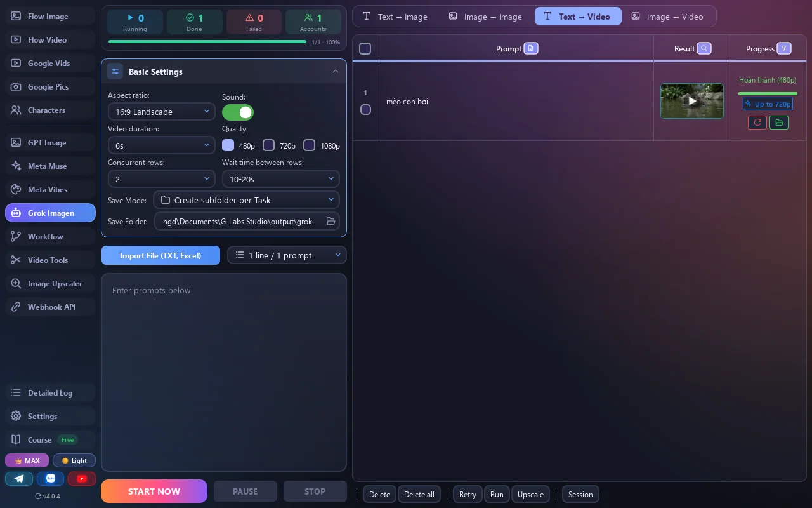Click the START NOW button
Viewport: 812px width, 508px height.
[x=154, y=491]
